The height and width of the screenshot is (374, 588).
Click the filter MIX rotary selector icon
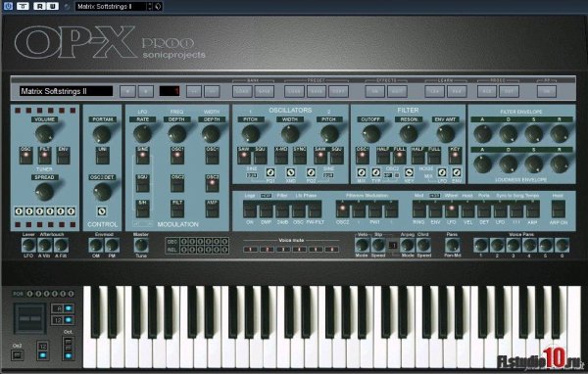tap(362, 172)
